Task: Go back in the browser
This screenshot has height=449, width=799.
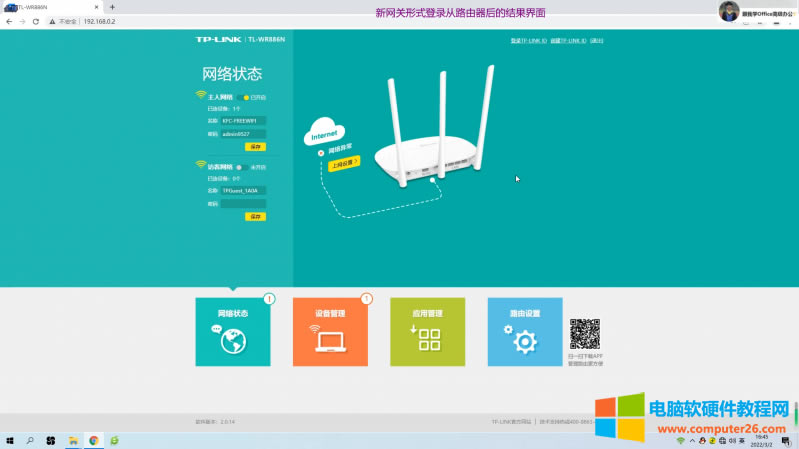Action: [x=9, y=21]
